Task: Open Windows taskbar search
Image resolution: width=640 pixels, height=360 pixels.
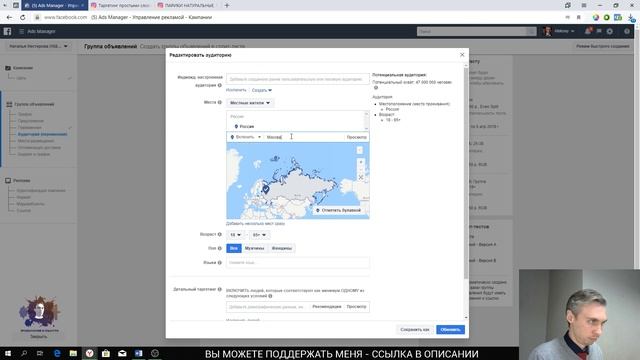Action: (24, 353)
